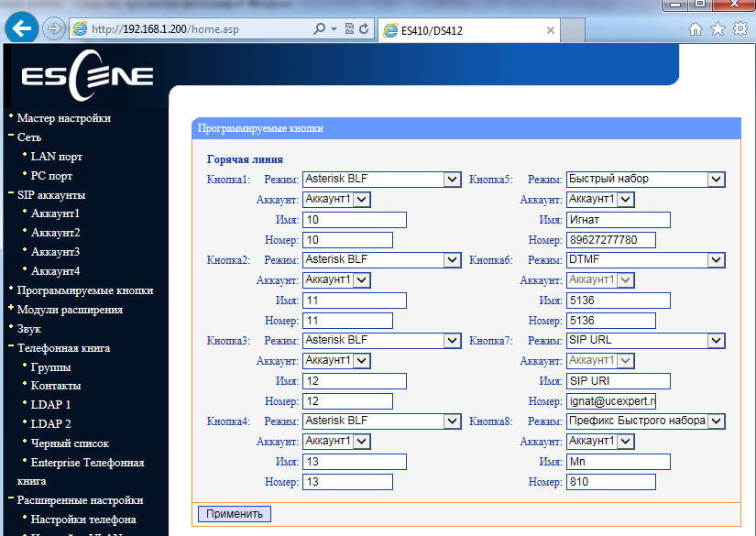Open Кнопка7 Режим SIP URL dropdown

646,340
